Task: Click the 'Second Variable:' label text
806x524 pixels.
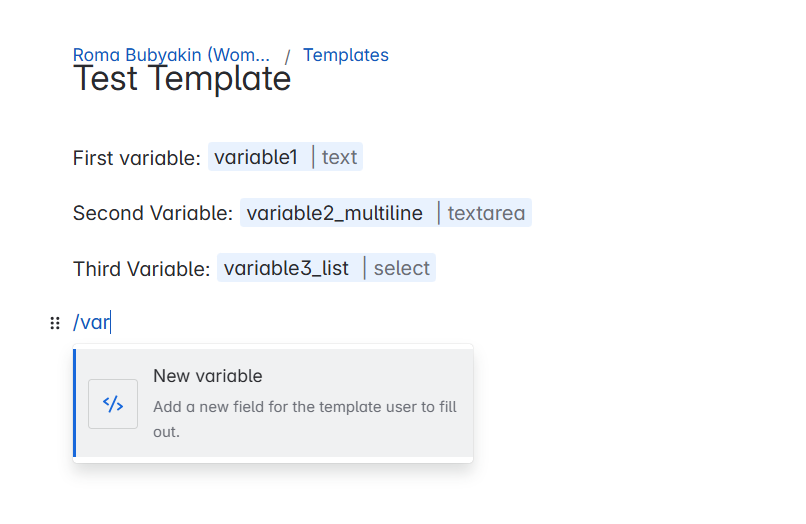Action: point(153,213)
